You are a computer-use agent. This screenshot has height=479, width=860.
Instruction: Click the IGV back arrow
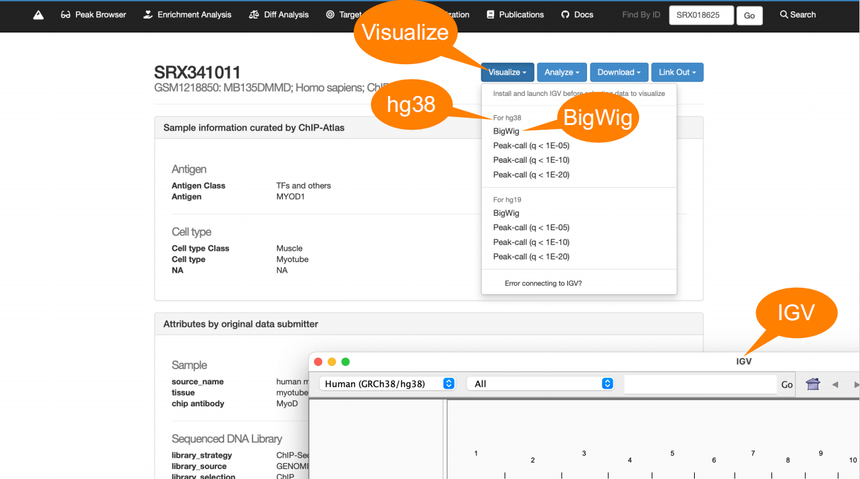pos(835,384)
